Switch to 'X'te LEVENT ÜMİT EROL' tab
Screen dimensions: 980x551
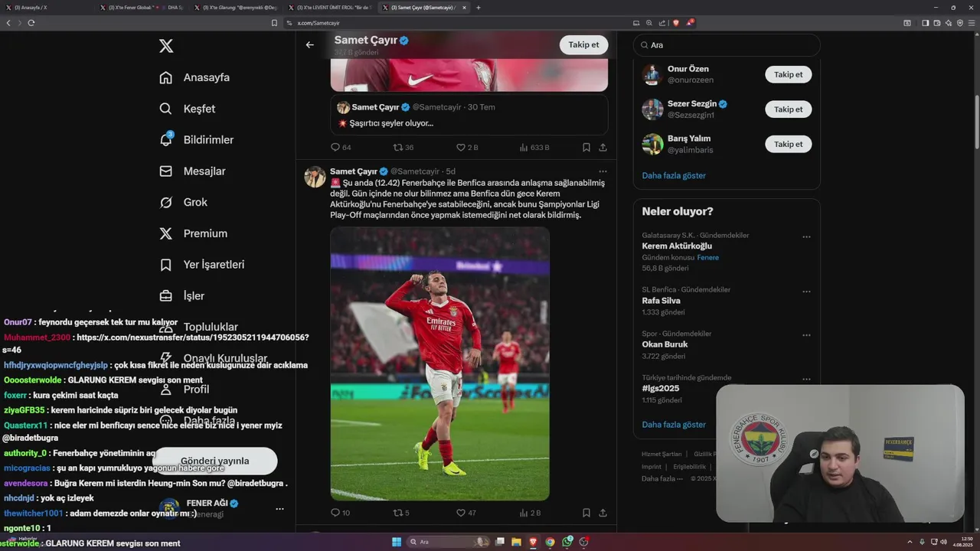[x=329, y=8]
